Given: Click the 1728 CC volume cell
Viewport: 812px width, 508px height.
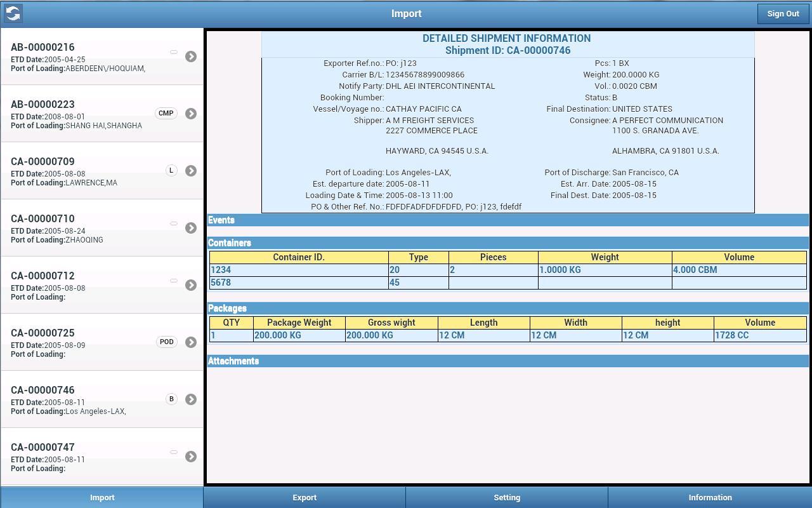Looking at the screenshot, I should [760, 335].
